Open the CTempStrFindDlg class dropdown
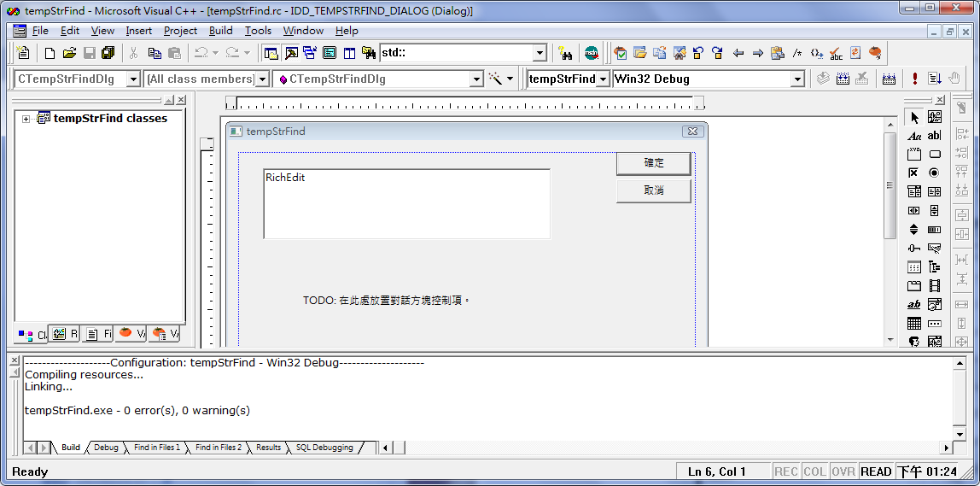 pyautogui.click(x=133, y=79)
